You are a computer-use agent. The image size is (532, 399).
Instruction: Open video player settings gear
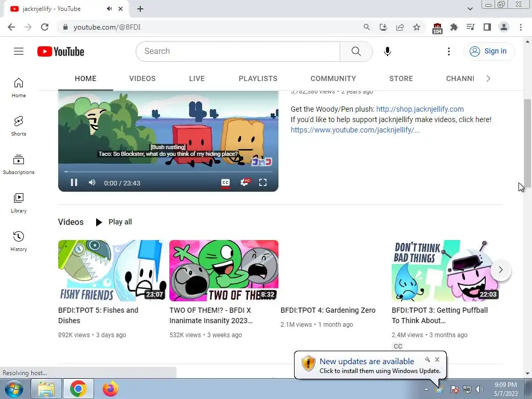pyautogui.click(x=244, y=182)
